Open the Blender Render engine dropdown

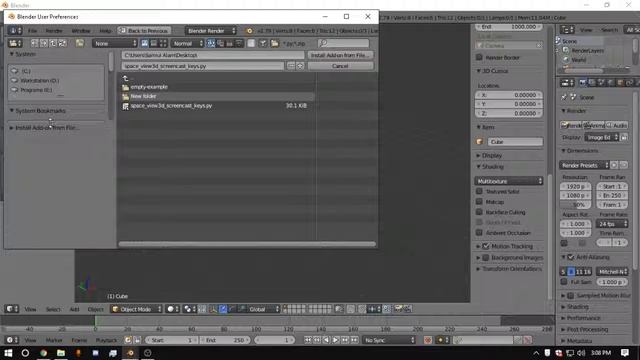(x=211, y=31)
